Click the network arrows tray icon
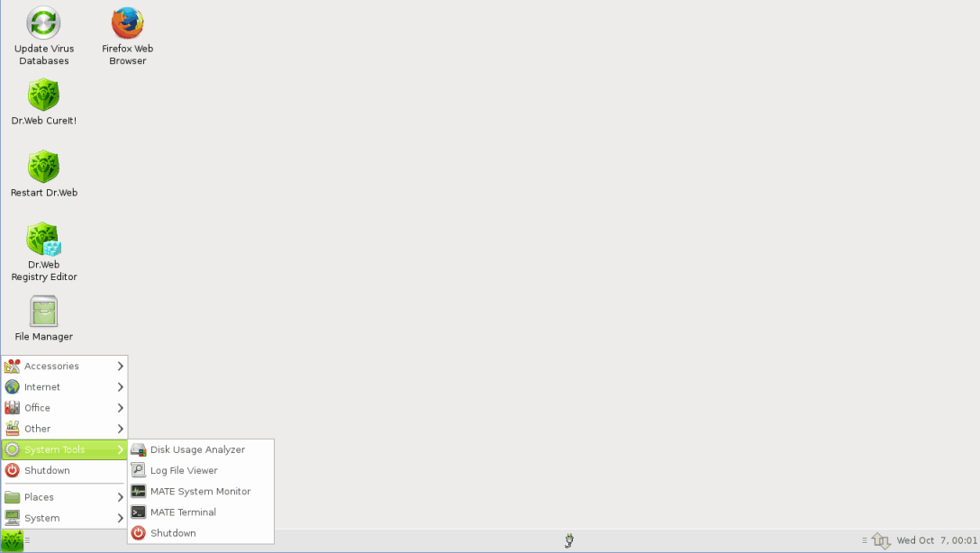The height and width of the screenshot is (553, 980). point(881,540)
